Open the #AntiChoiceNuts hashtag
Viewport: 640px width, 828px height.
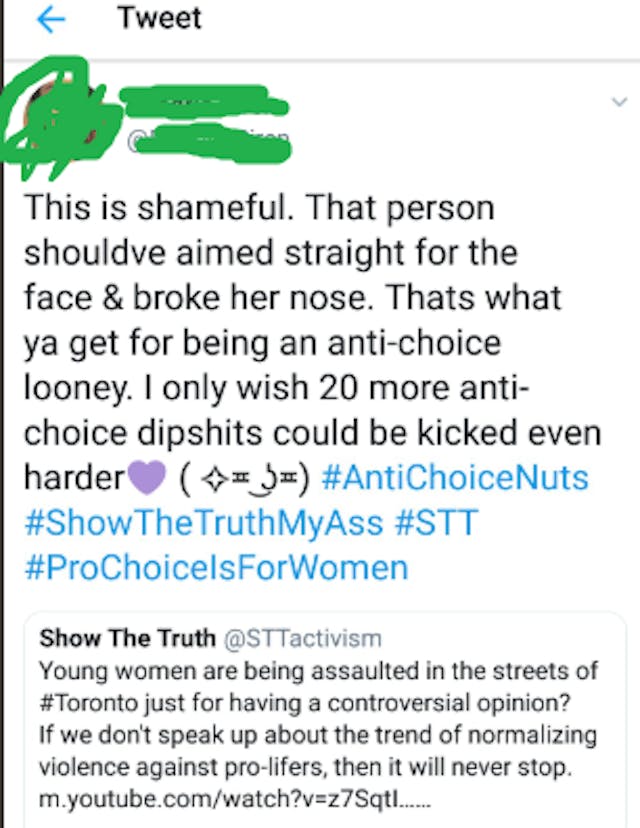456,477
